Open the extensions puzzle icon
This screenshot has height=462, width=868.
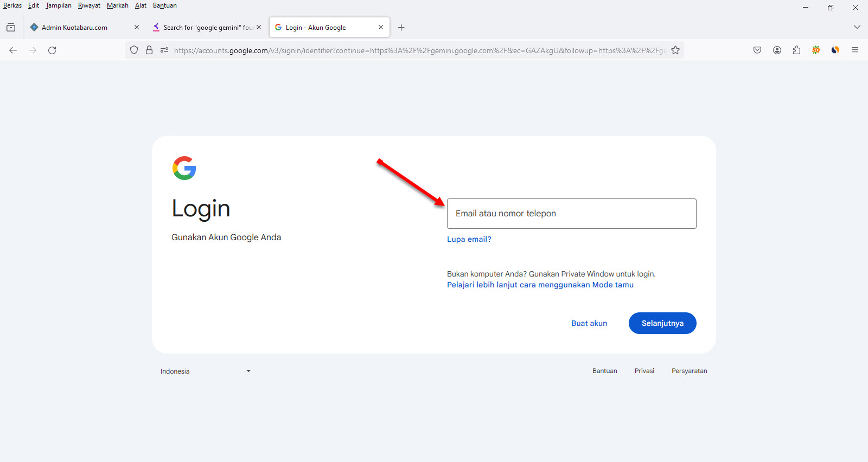coord(796,50)
